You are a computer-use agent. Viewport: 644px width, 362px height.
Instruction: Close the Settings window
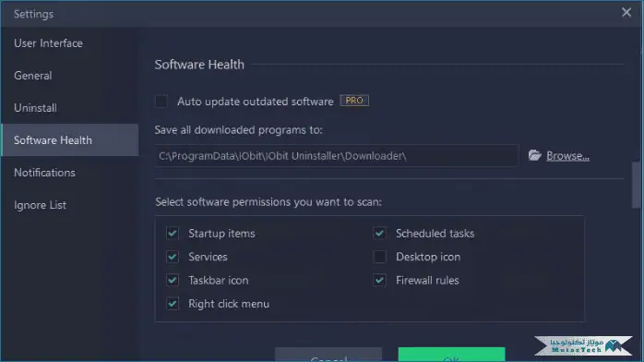(x=626, y=12)
